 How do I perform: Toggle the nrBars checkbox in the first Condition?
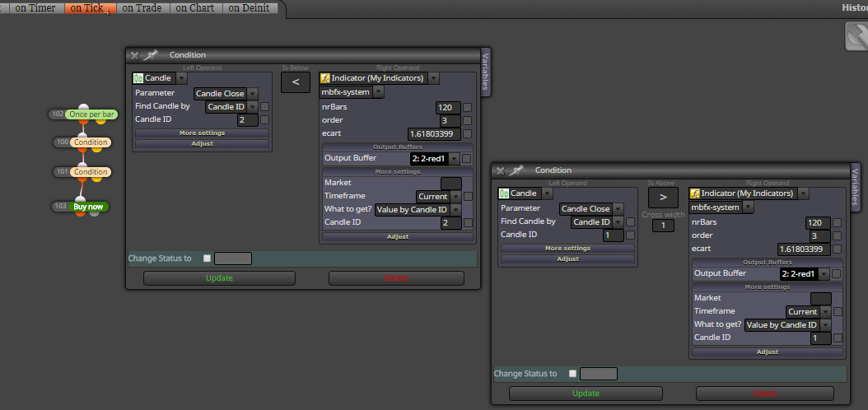click(468, 107)
